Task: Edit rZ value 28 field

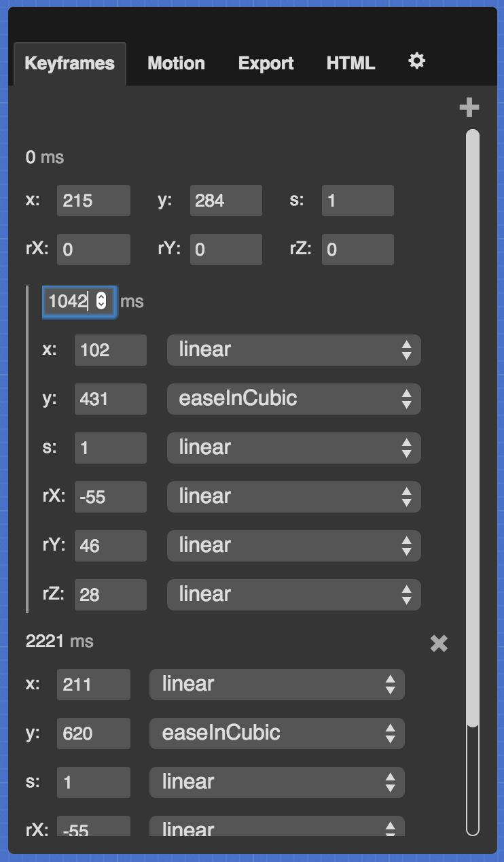Action: click(x=110, y=595)
